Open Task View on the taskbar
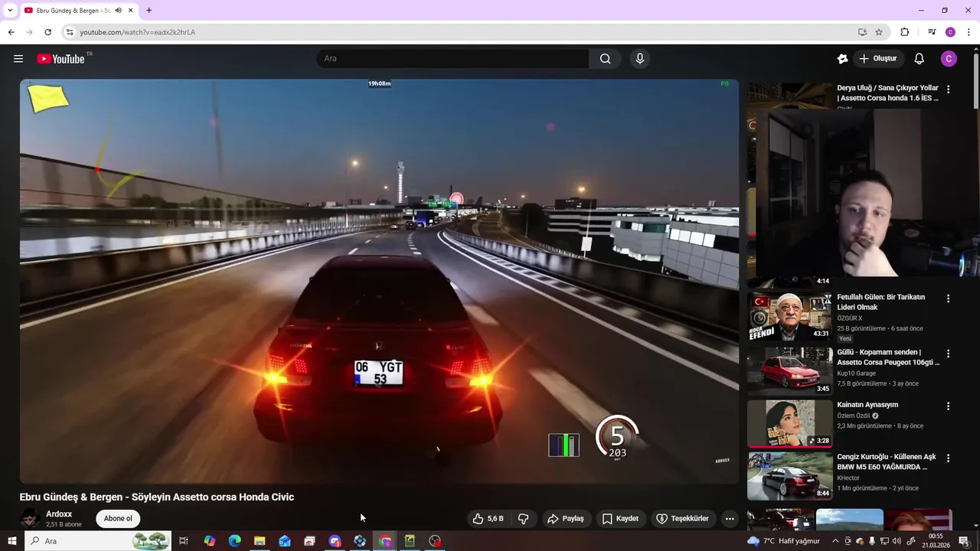 (184, 541)
